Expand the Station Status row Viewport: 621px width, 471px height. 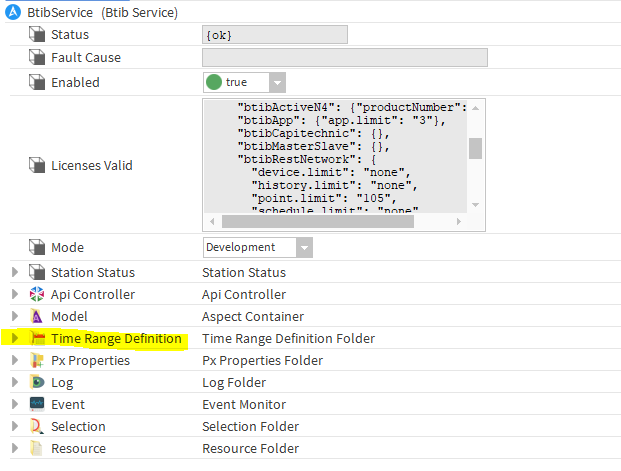(x=14, y=272)
